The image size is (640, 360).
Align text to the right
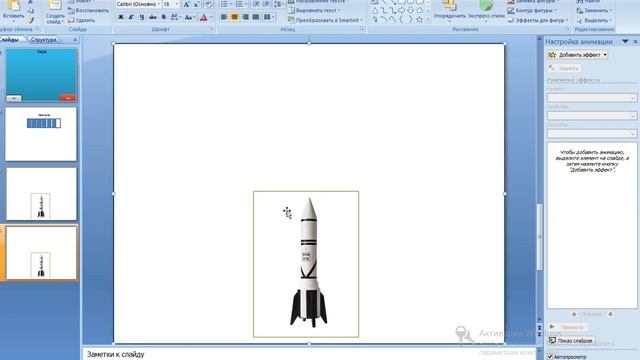[x=245, y=17]
